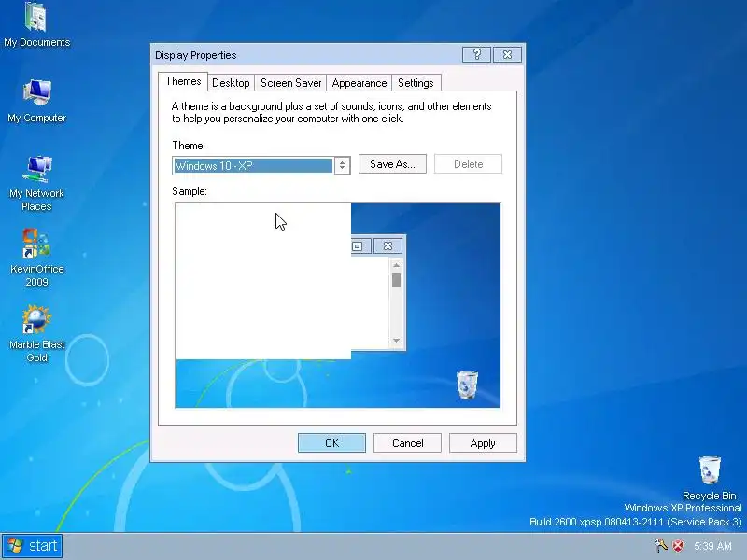This screenshot has width=747, height=560.
Task: Select the KevinOffice 2009 shortcut
Action: click(36, 259)
